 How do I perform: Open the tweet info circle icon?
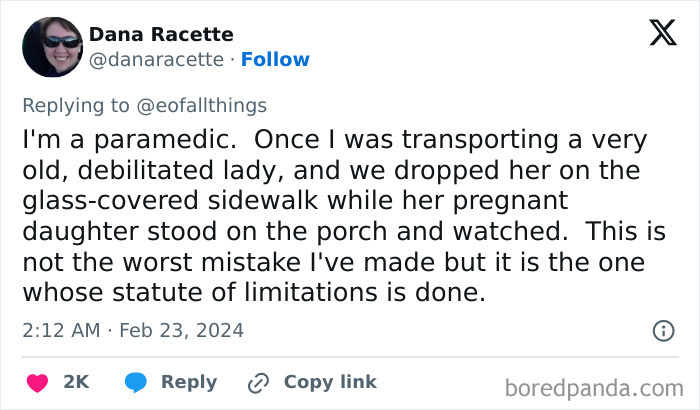click(x=662, y=330)
